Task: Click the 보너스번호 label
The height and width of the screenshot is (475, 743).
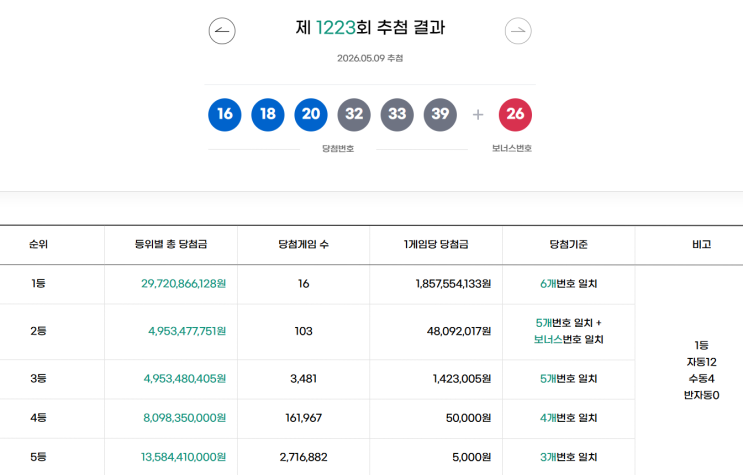Action: tap(512, 148)
